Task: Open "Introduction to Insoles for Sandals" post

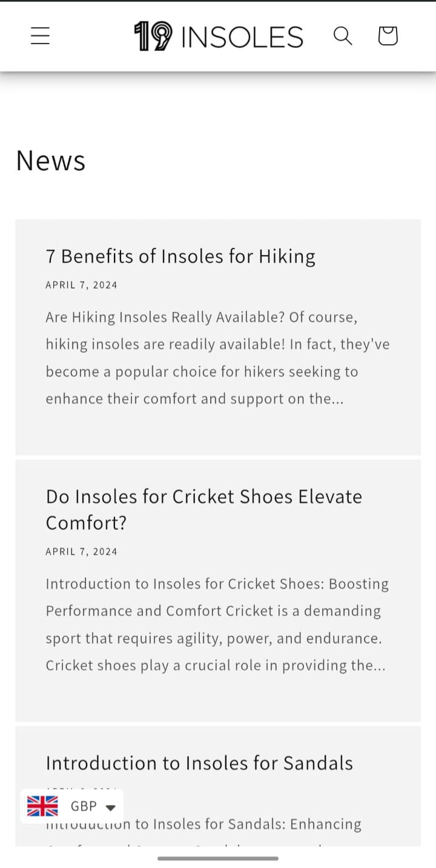Action: point(199,763)
